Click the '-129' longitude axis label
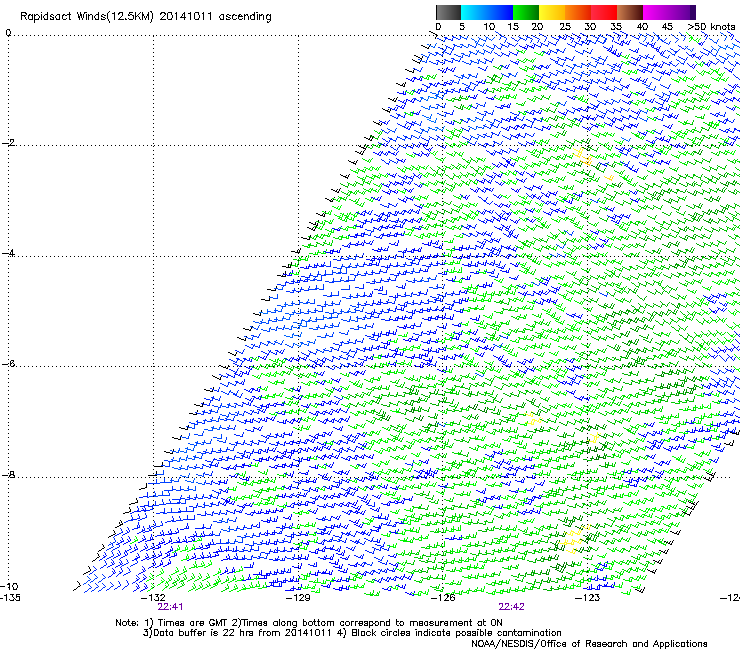This screenshot has width=740, height=650. click(298, 598)
